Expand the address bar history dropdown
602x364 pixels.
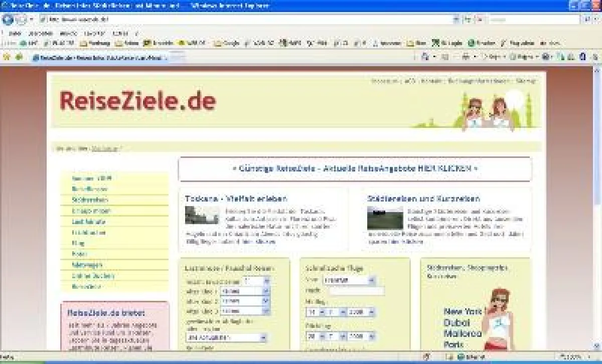coord(456,20)
